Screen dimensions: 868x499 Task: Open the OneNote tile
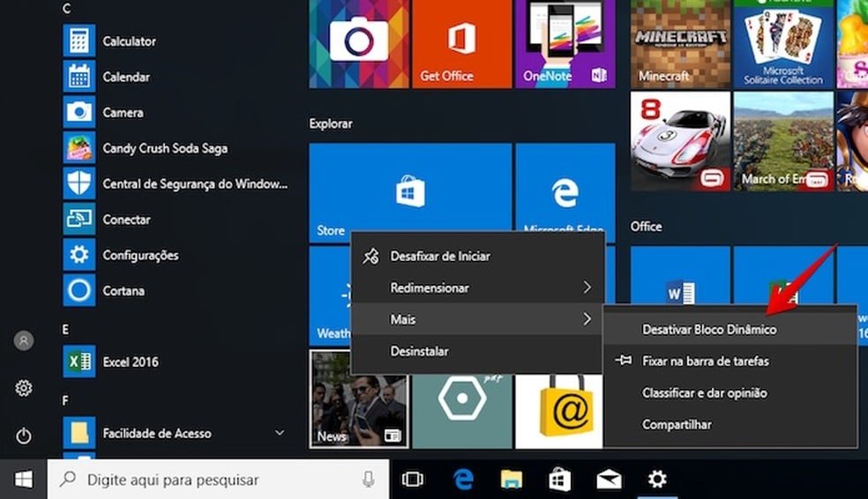[565, 43]
